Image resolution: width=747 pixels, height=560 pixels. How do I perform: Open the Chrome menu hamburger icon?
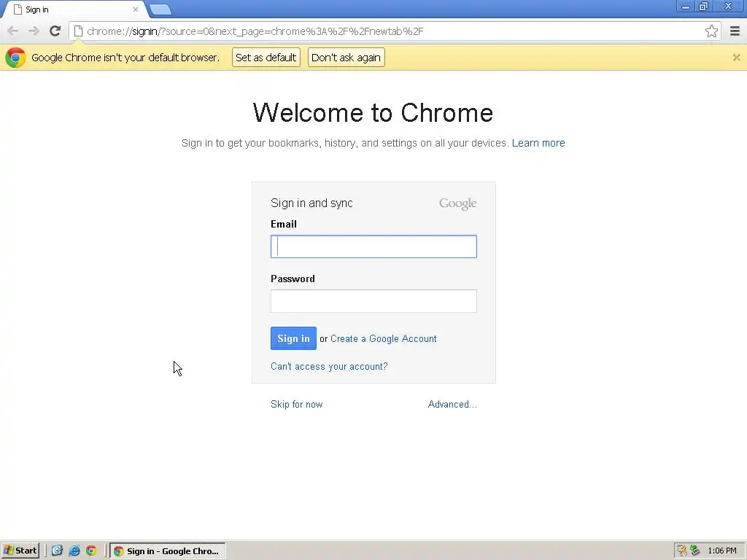coord(735,31)
